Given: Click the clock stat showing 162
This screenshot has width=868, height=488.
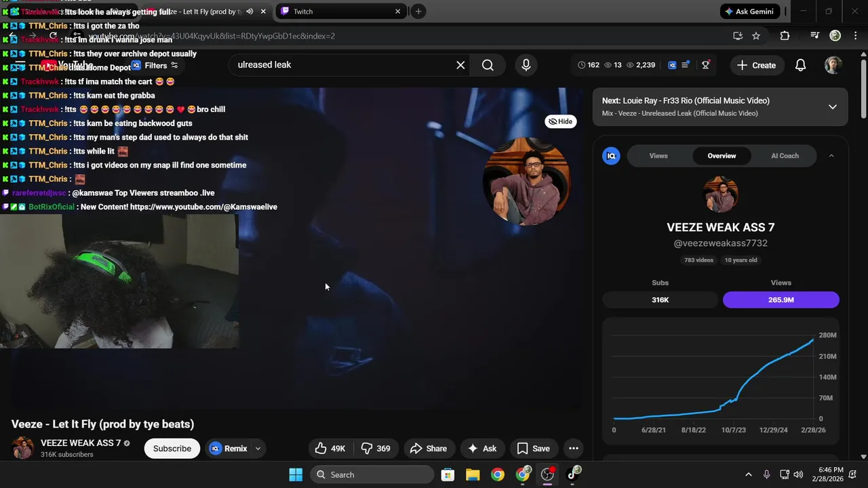Looking at the screenshot, I should (x=589, y=65).
